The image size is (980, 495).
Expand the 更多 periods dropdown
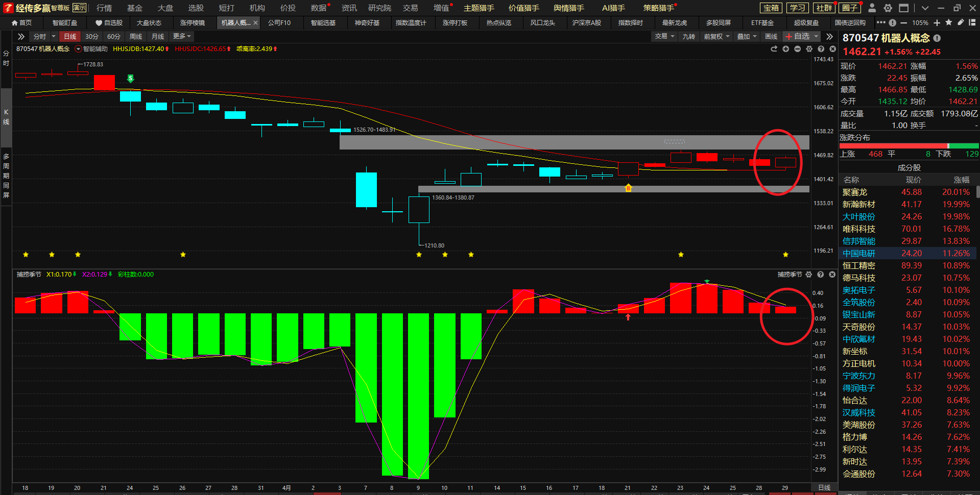(181, 37)
